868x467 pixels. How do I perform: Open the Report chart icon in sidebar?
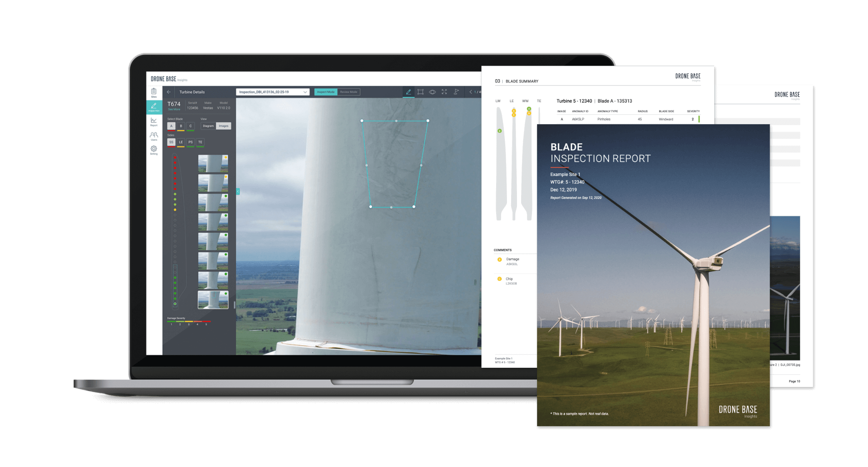(x=154, y=121)
